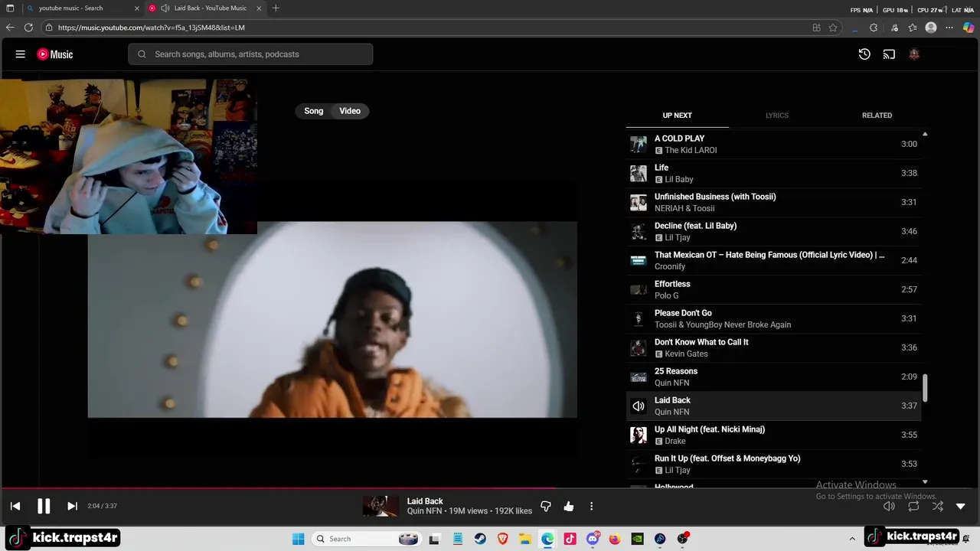Click the search songs, albums, artists field
Viewport: 980px width, 551px height.
[250, 54]
